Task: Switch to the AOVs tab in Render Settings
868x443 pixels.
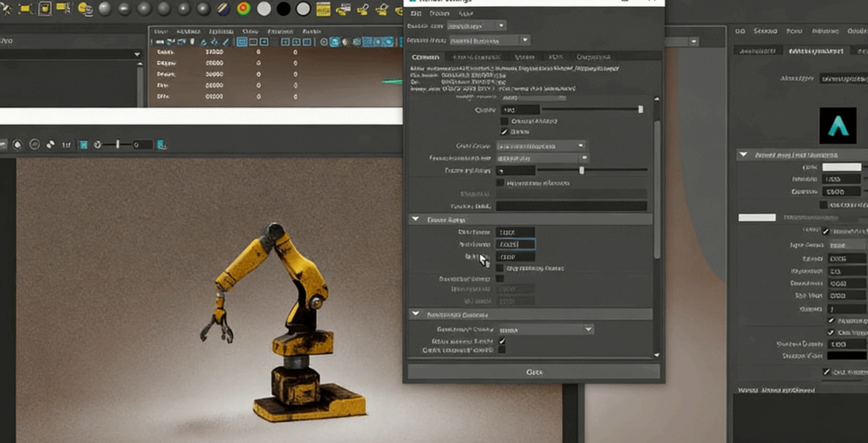Action: [x=555, y=57]
